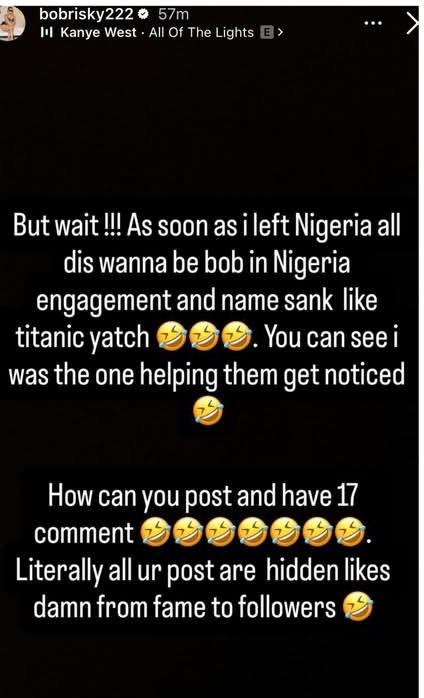The width and height of the screenshot is (424, 698).
Task: Go to next story with right arrow
Action: click(414, 24)
